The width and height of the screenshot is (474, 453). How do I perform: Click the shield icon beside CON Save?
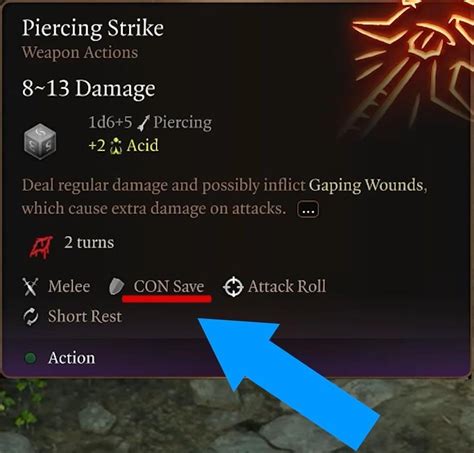(116, 287)
